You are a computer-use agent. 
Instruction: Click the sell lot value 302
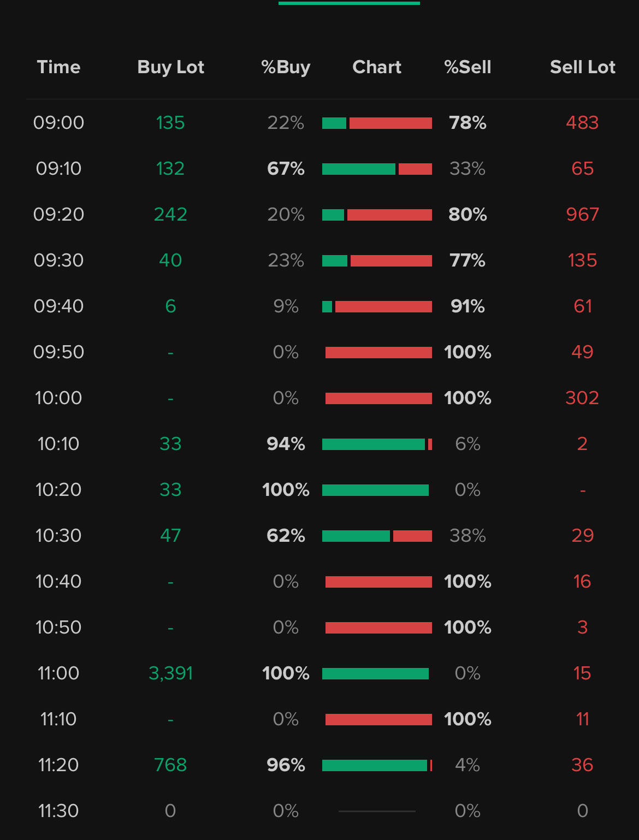582,398
